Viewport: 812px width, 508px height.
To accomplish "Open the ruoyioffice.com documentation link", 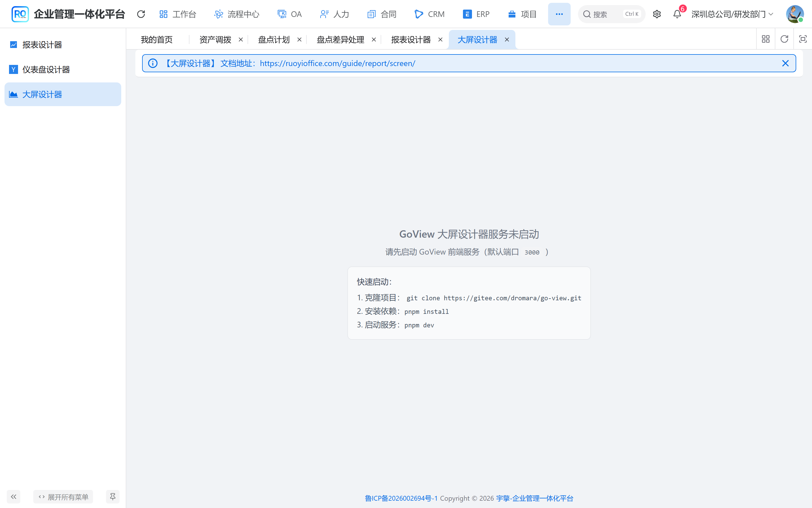I will [337, 63].
